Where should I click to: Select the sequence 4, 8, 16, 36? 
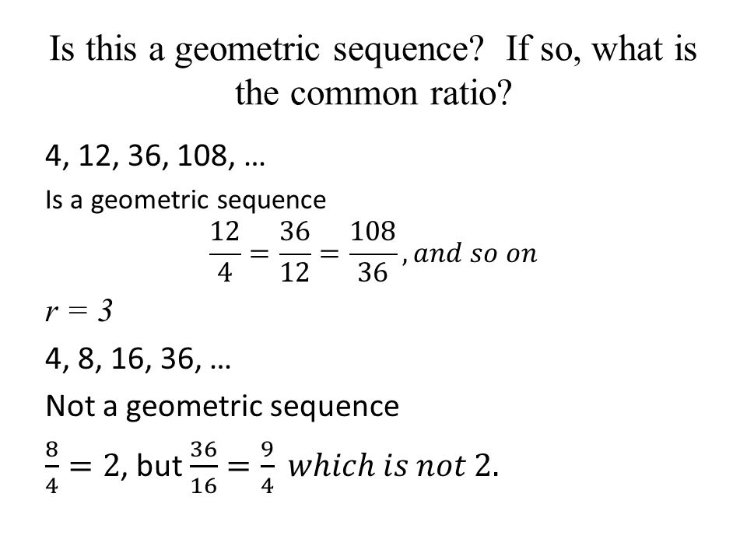(x=138, y=359)
